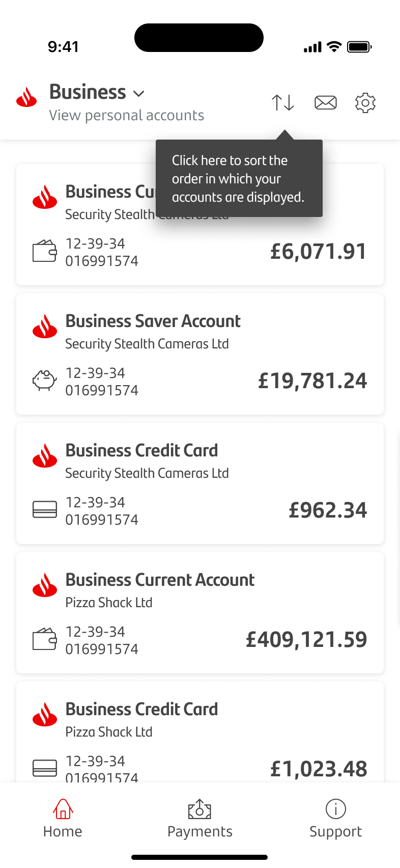Dismiss the sort accounts tooltip
Viewport: 400px width, 868px height.
(x=238, y=179)
